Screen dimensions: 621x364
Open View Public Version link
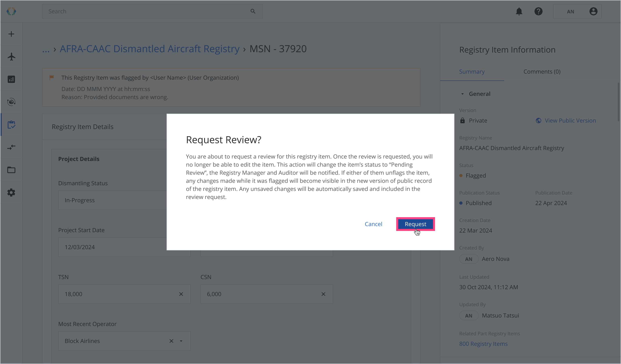click(570, 121)
